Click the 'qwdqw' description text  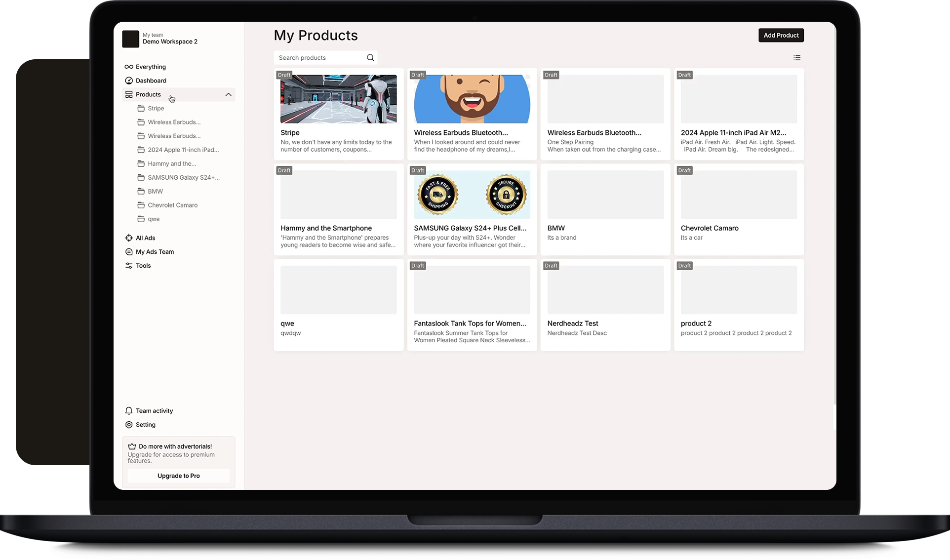click(291, 333)
